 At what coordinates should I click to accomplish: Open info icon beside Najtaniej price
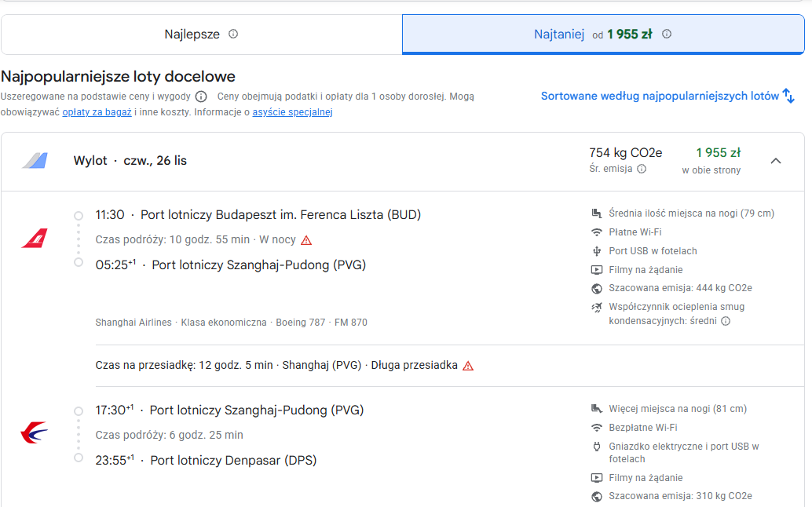pyautogui.click(x=667, y=35)
